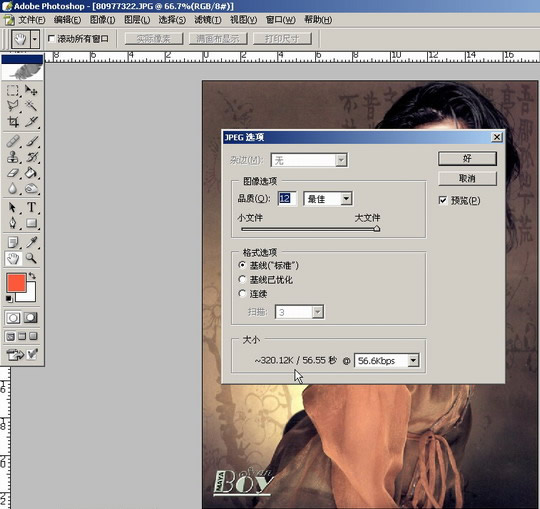540x509 pixels.
Task: Select the Eyedropper tool
Action: coord(31,242)
